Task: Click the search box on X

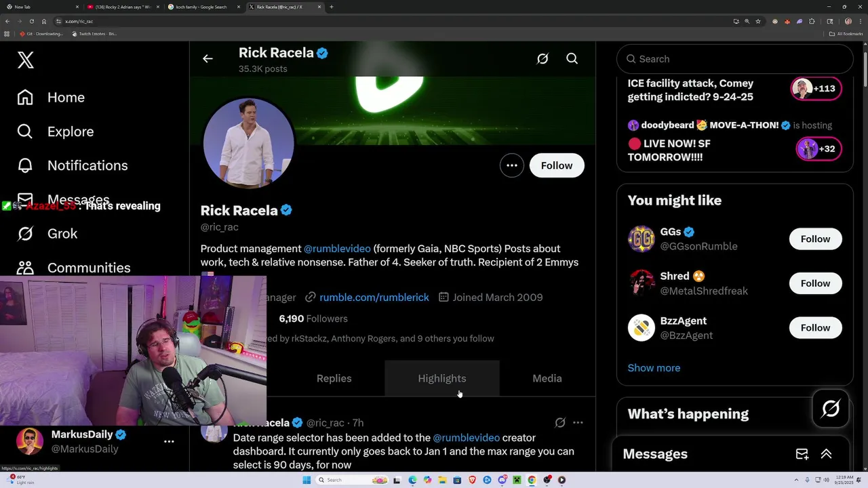Action: coord(735,59)
